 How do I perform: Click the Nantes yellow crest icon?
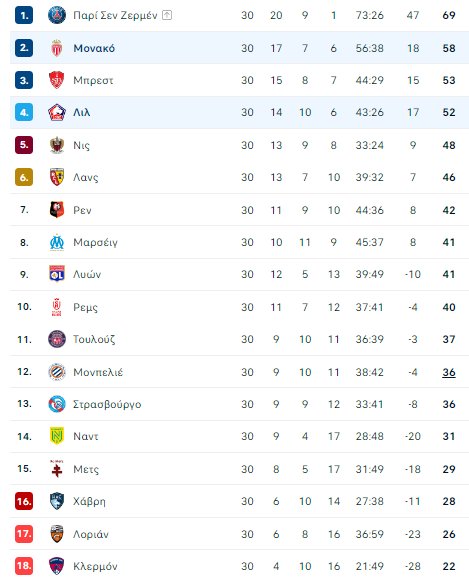57,436
